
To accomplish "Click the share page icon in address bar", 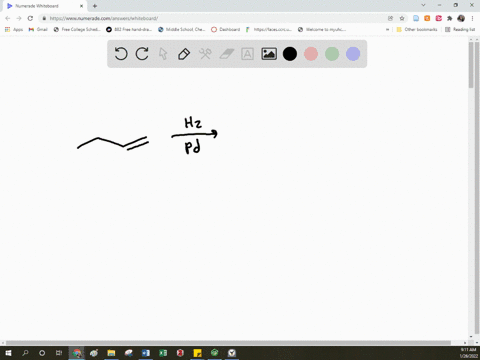I will click(x=390, y=18).
